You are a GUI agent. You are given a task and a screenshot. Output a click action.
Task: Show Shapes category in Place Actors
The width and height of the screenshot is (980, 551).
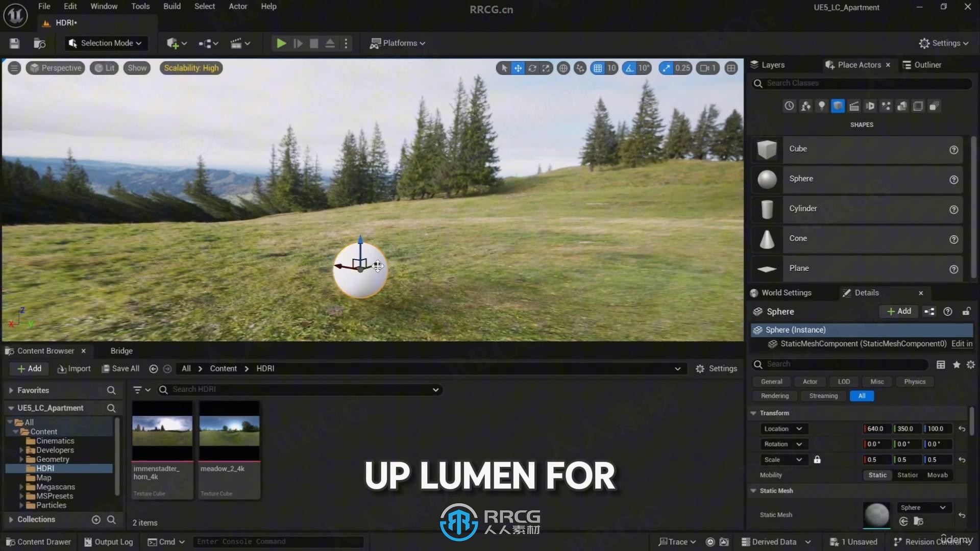pos(838,106)
